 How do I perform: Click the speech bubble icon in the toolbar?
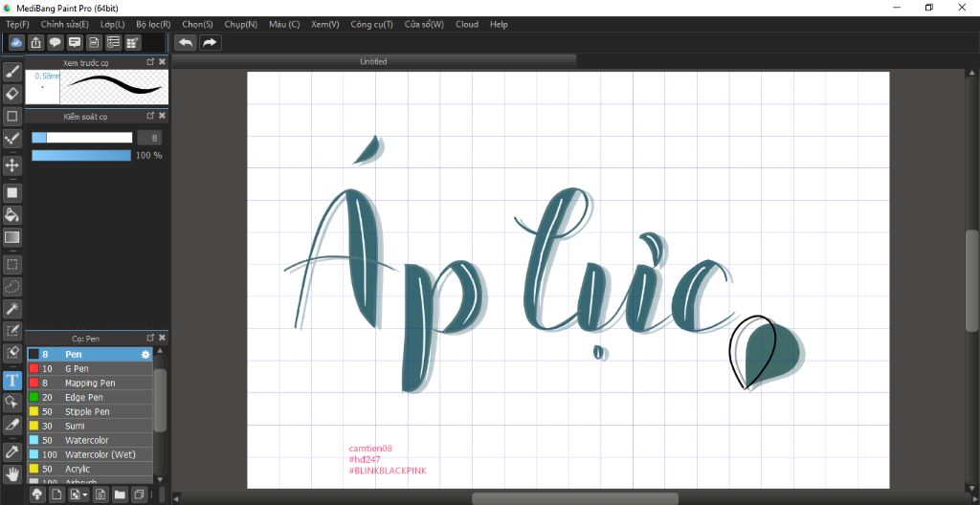[x=56, y=42]
